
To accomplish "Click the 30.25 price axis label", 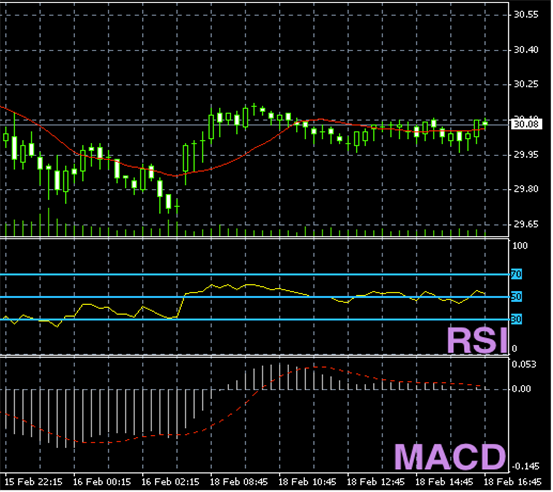I will click(x=526, y=85).
